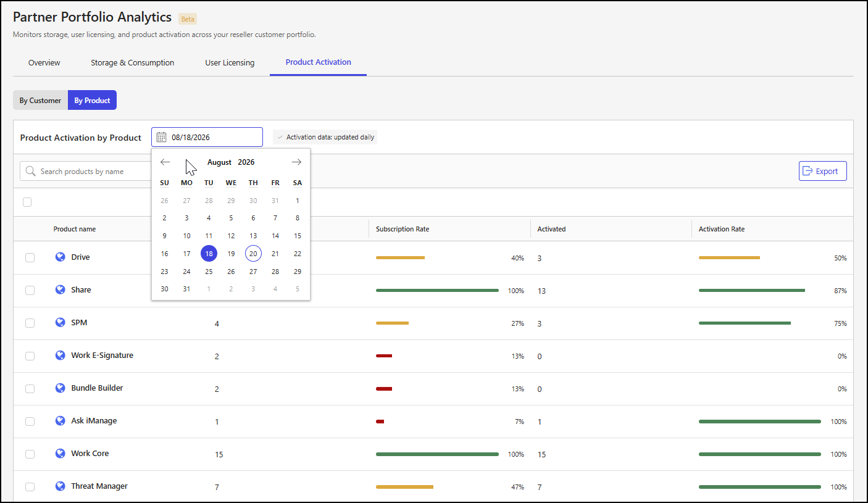This screenshot has width=868, height=503.
Task: Click the Product name column header
Action: tap(75, 229)
